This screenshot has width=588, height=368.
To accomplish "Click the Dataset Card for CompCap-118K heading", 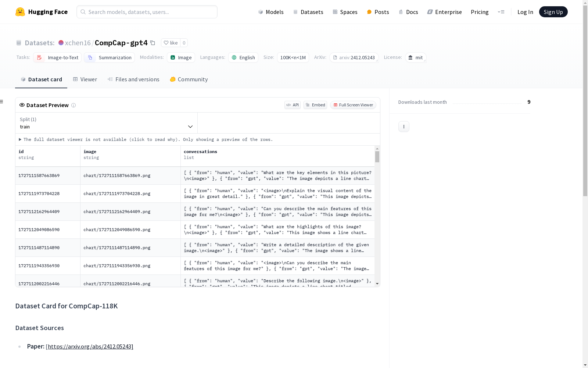I will point(67,306).
